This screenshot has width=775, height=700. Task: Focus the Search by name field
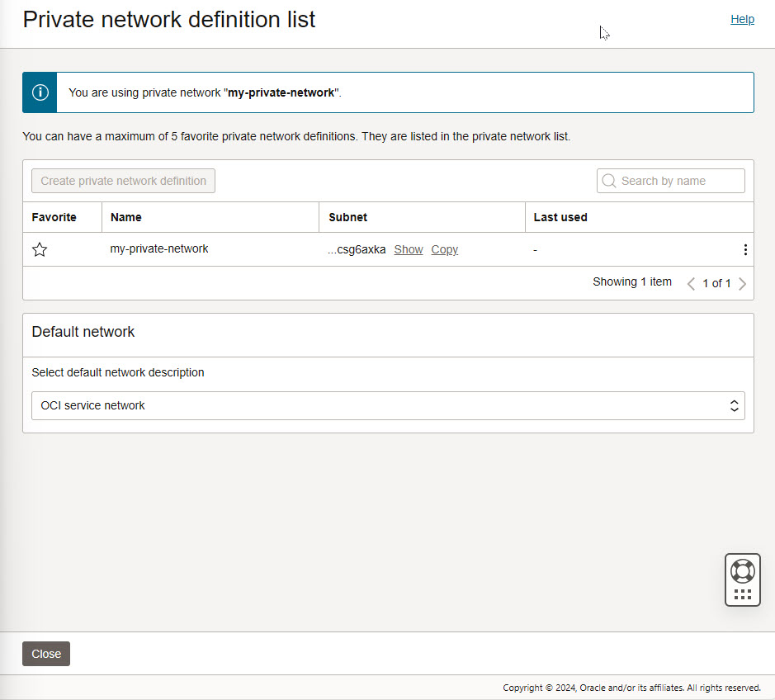click(671, 181)
